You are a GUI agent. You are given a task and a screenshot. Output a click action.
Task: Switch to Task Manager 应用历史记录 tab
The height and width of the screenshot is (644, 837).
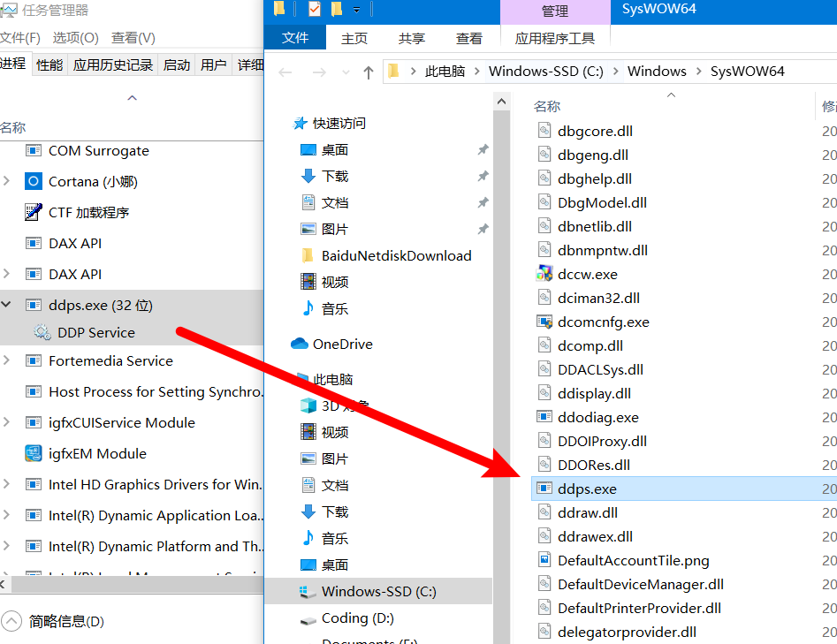[x=113, y=65]
